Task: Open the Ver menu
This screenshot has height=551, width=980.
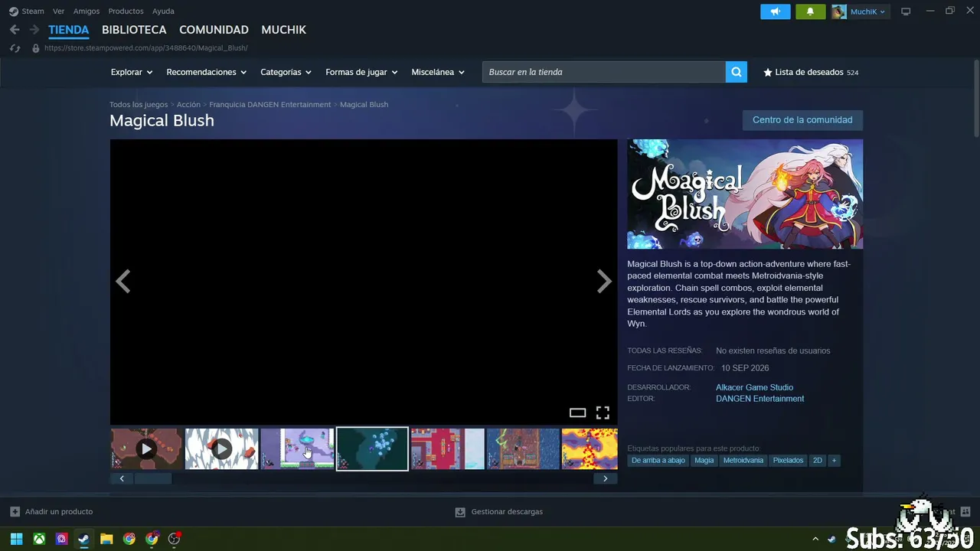Action: click(59, 11)
